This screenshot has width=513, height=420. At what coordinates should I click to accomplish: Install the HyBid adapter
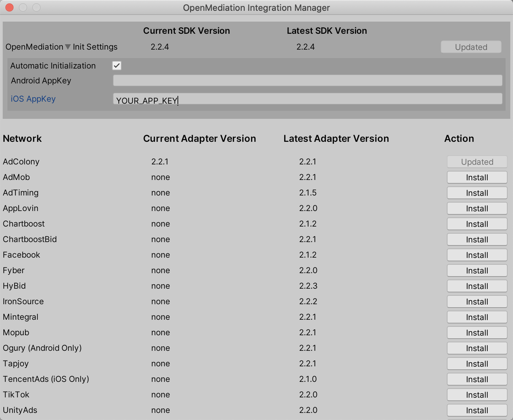click(x=477, y=286)
